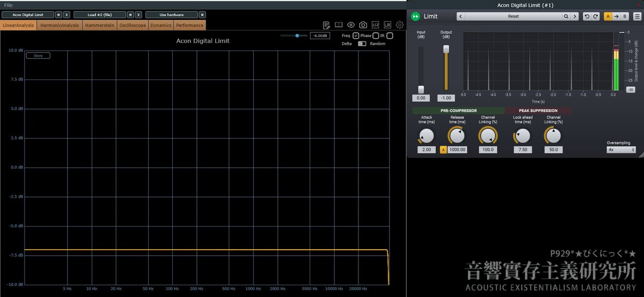Undo last change in Limit plugin
644x297 pixels.
587,17
